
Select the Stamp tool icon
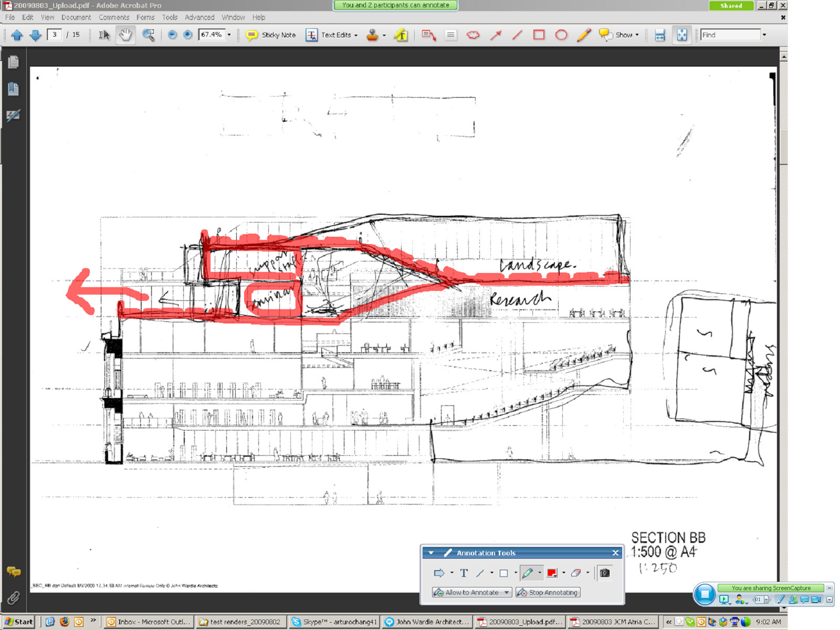(372, 35)
